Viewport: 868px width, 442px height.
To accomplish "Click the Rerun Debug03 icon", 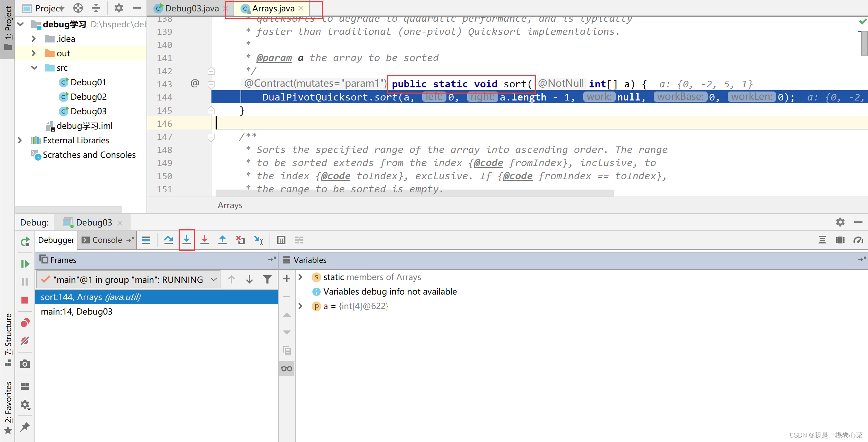I will 25,242.
